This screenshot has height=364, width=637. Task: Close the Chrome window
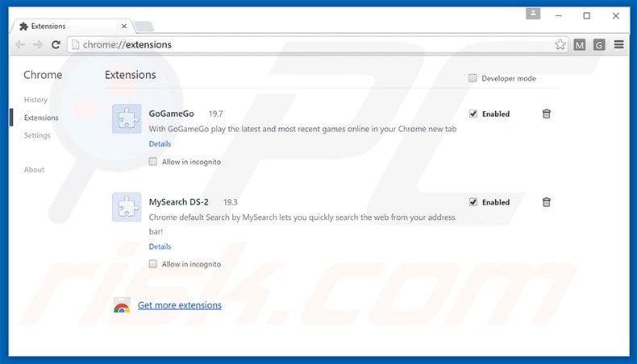pyautogui.click(x=616, y=15)
